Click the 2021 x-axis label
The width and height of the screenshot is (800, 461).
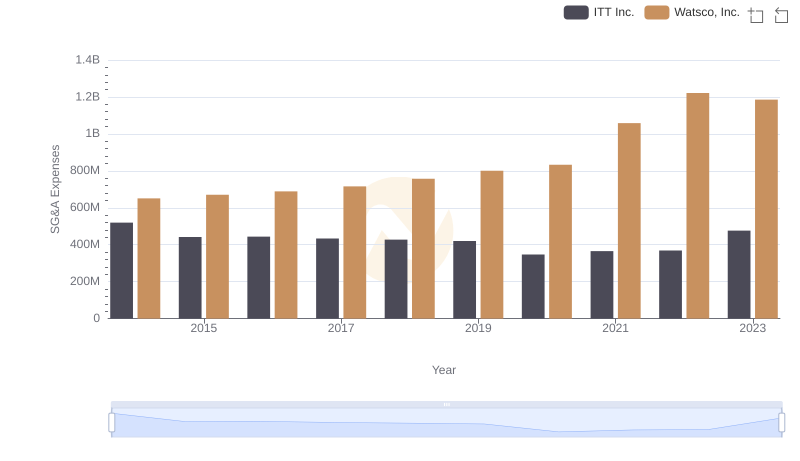(x=615, y=328)
